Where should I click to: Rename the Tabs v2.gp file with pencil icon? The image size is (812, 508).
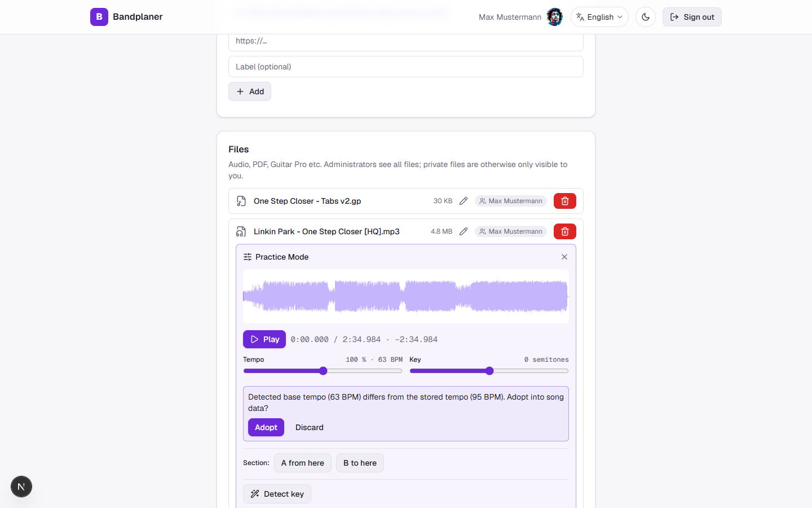(464, 201)
